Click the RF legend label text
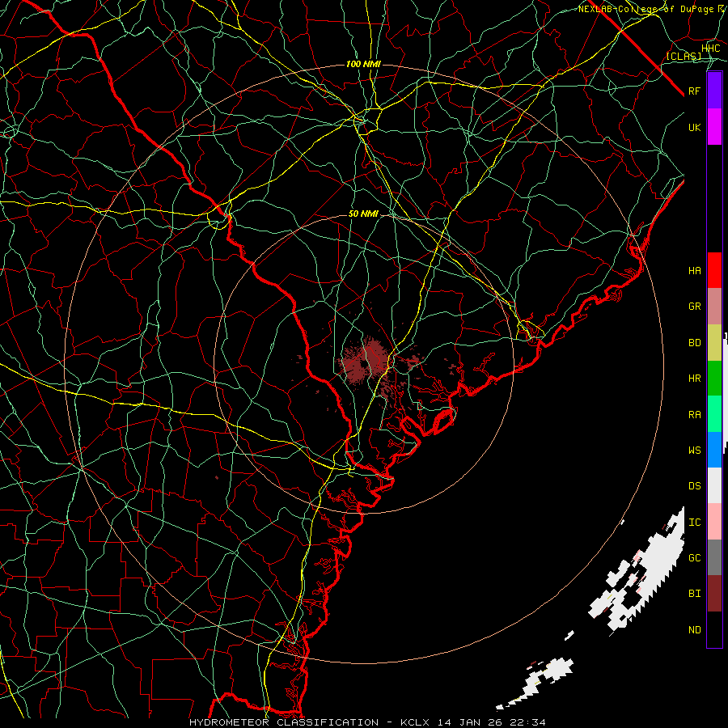Screen dimensions: 728x728 (694, 91)
